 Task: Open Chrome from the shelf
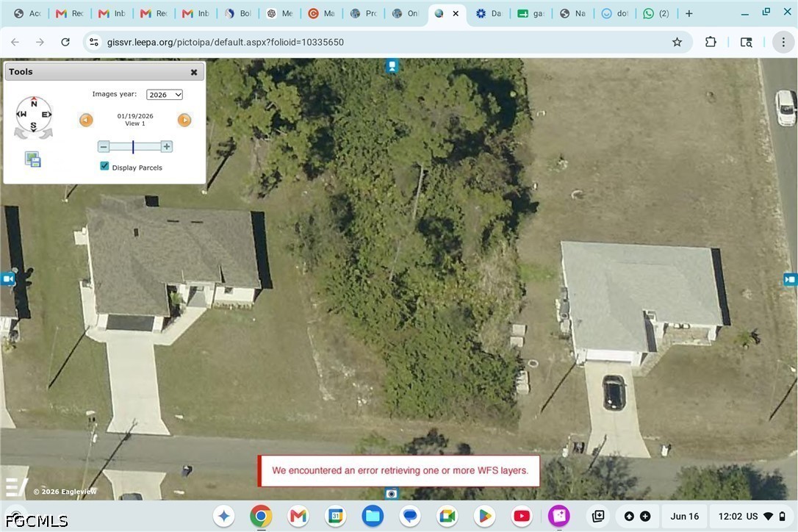[x=261, y=517]
